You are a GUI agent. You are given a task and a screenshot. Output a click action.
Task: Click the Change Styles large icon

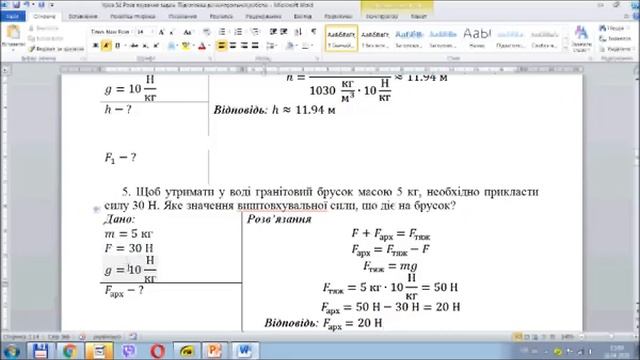tap(581, 38)
